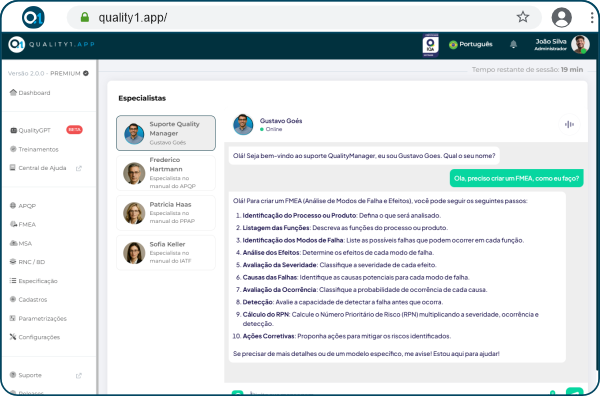The height and width of the screenshot is (396, 600).
Task: Open Central de Ajuda link
Action: pyautogui.click(x=38, y=168)
